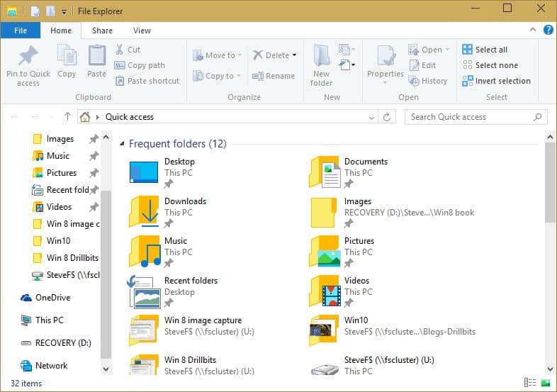557x392 pixels.
Task: Open quick access toolbar customize dropdown
Action: [x=64, y=12]
